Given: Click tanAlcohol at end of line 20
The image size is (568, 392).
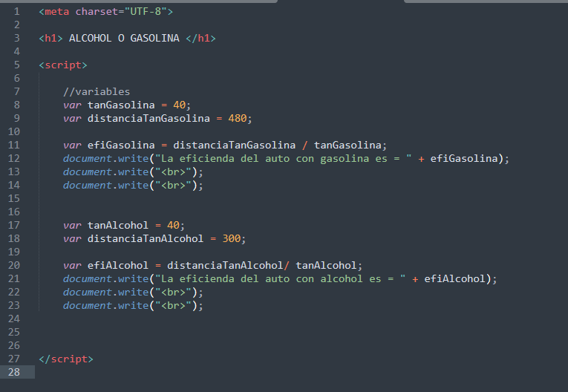Looking at the screenshot, I should click(326, 266).
